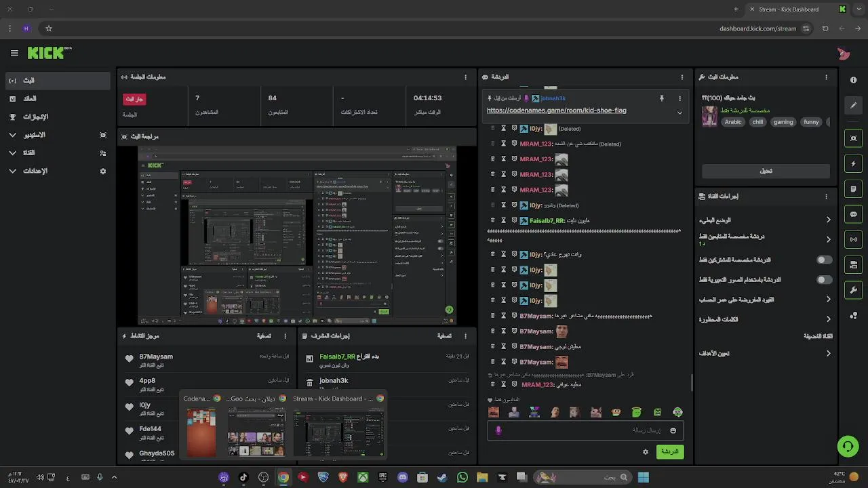Open Chrome from the taskbar
The width and height of the screenshot is (868, 488).
coord(283,477)
